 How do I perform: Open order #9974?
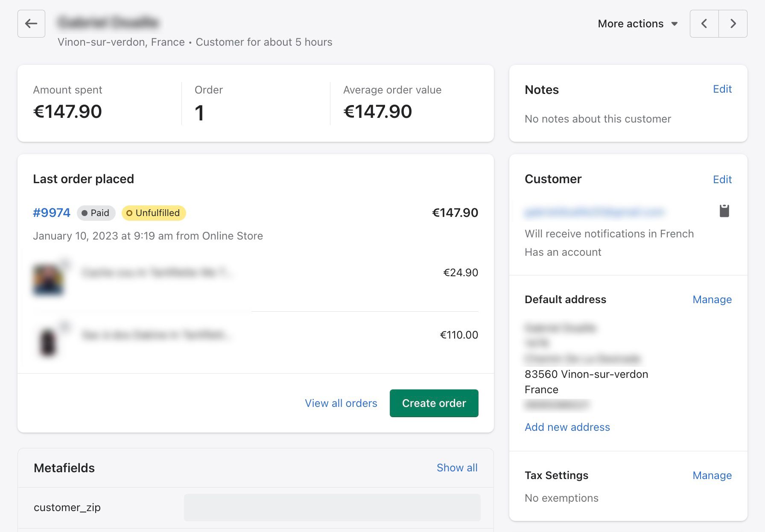pyautogui.click(x=52, y=213)
